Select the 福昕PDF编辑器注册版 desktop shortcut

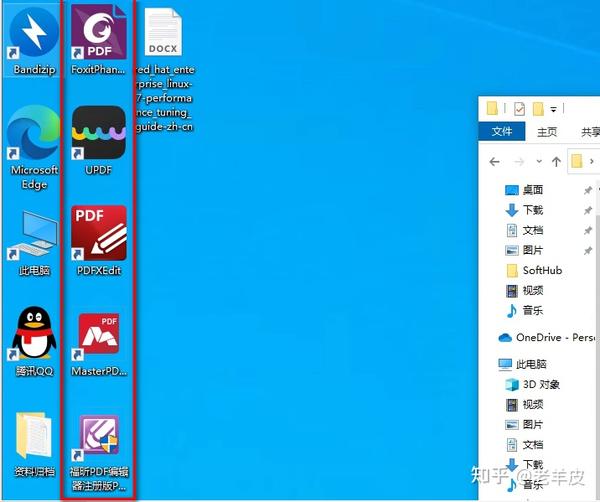pyautogui.click(x=99, y=453)
